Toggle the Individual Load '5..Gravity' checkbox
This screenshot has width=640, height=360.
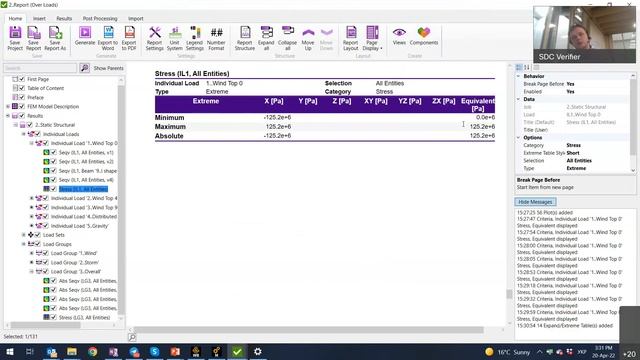pyautogui.click(x=45, y=226)
